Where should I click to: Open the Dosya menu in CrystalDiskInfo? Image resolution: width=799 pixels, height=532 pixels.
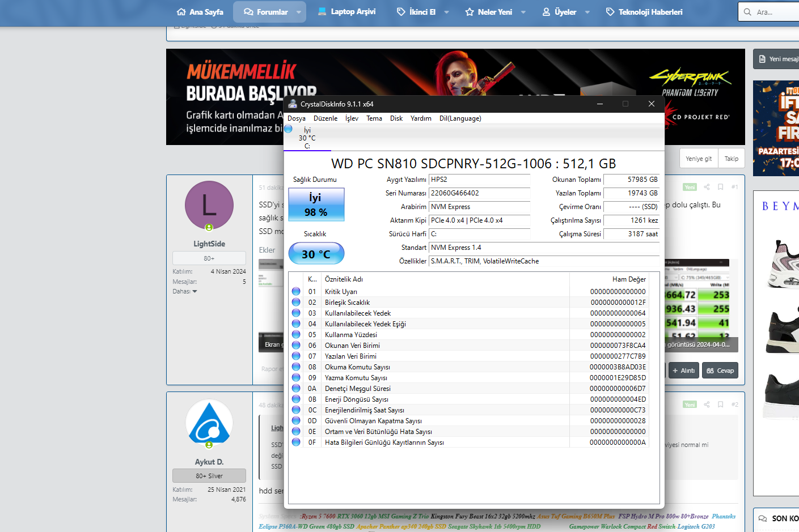[x=297, y=118]
